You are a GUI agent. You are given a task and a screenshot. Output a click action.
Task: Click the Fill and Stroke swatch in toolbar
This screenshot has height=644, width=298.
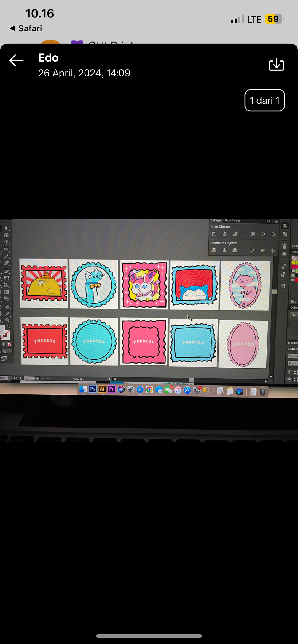pos(5,333)
